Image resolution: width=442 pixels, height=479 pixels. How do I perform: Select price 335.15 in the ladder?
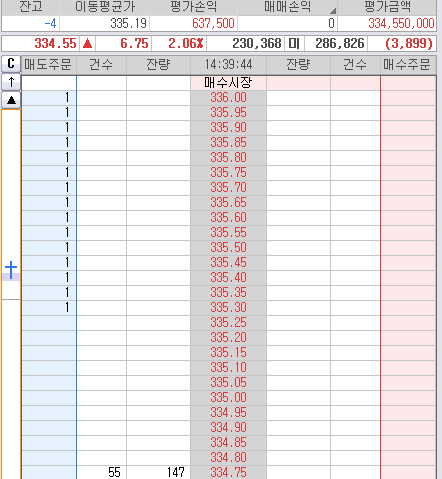pyautogui.click(x=228, y=353)
